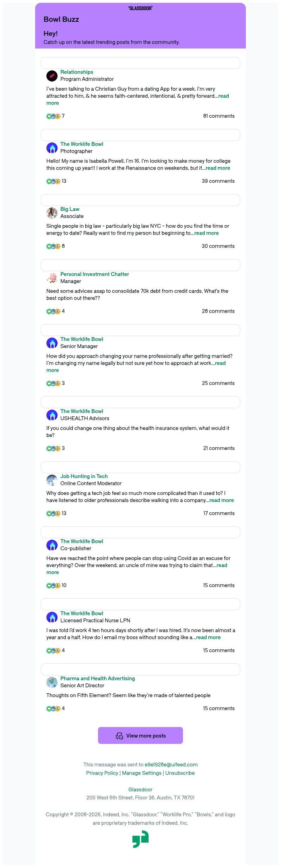Click reaction icons on Co-publisher Covid post
This screenshot has width=281, height=868.
(x=53, y=585)
